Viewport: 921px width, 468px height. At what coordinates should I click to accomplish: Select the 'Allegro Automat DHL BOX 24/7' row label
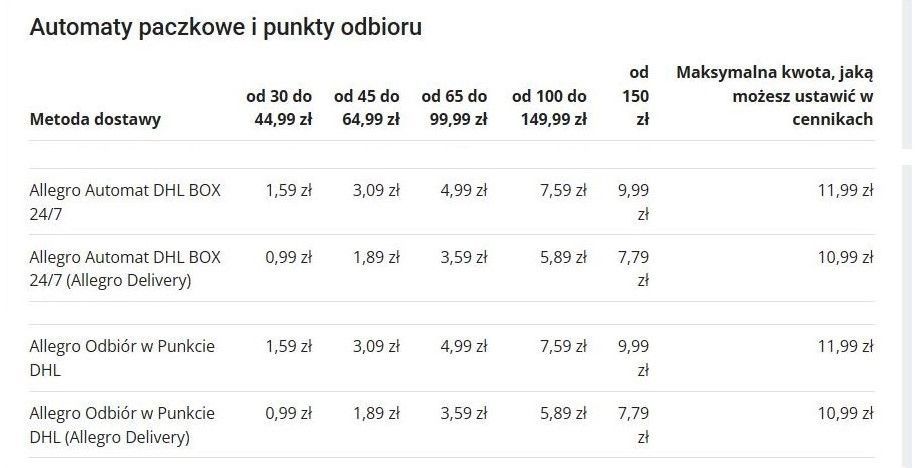(x=125, y=202)
